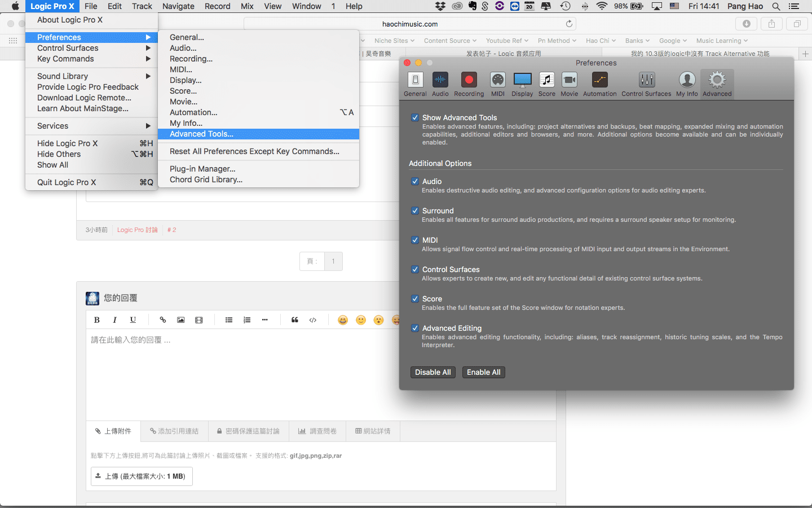Open Niche Sites bookmarks dropdown
The image size is (812, 508).
394,41
